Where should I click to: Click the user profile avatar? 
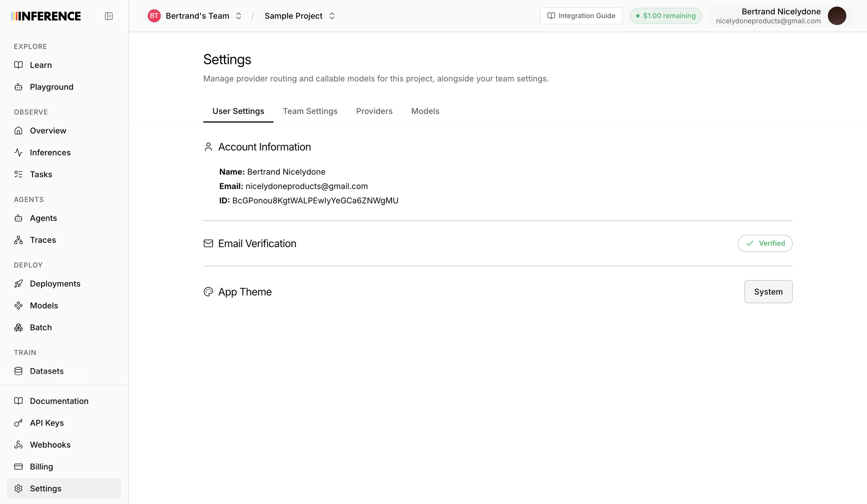point(837,16)
